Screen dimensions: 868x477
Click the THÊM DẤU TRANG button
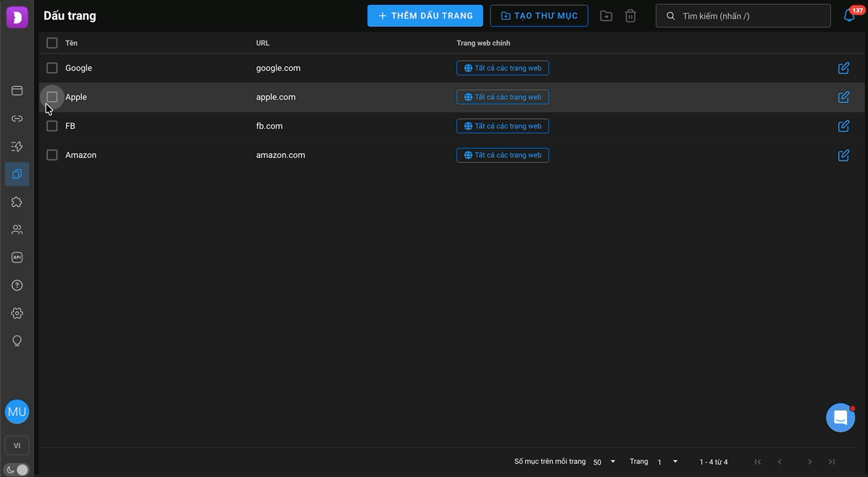pos(425,16)
